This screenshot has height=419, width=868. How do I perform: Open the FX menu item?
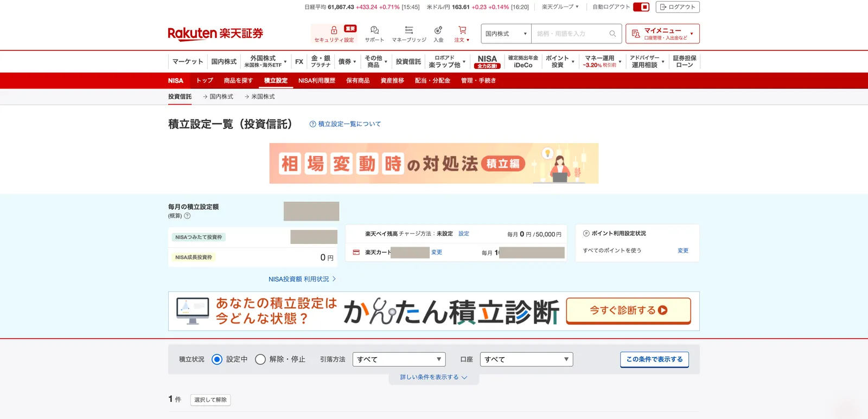299,61
